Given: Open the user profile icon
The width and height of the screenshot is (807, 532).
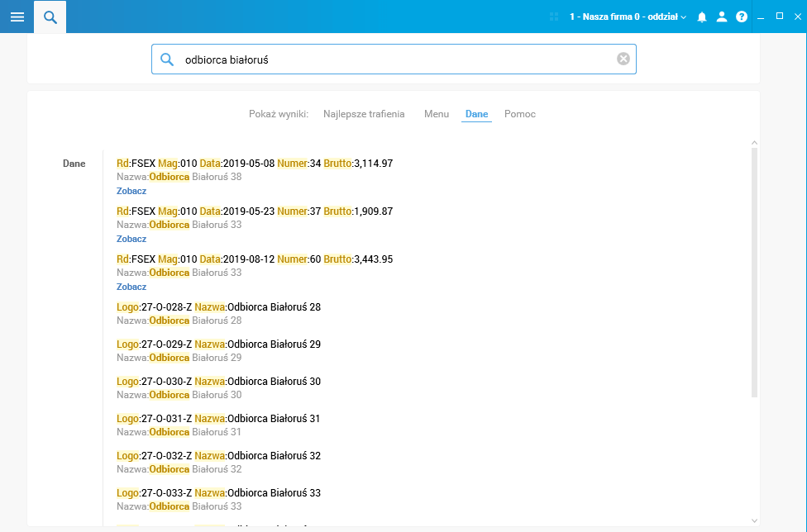Looking at the screenshot, I should 722,17.
